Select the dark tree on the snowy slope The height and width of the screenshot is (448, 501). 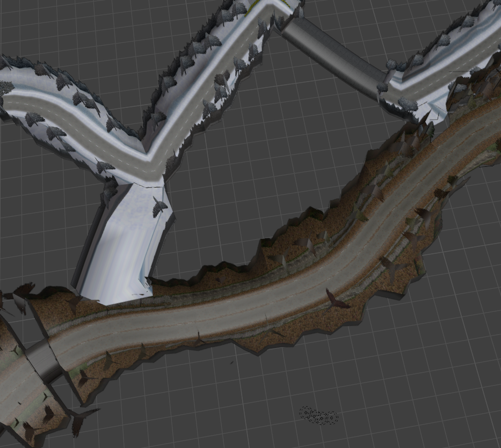point(158,206)
